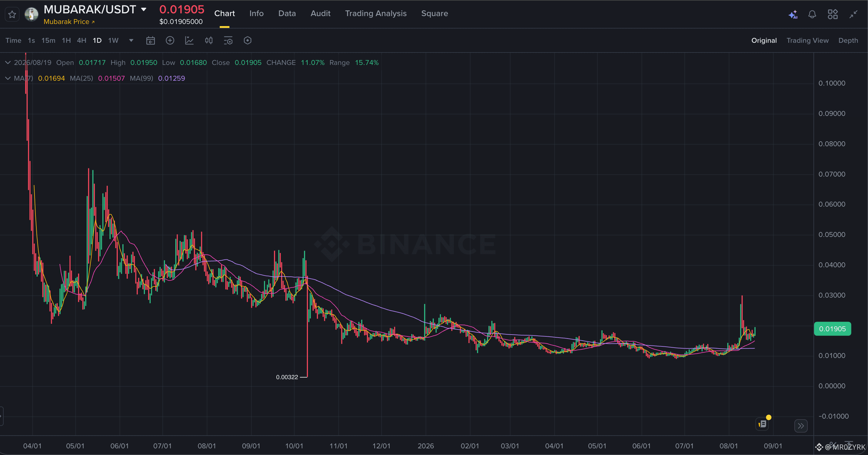
Task: Open the go-to-date calendar icon
Action: tap(151, 40)
